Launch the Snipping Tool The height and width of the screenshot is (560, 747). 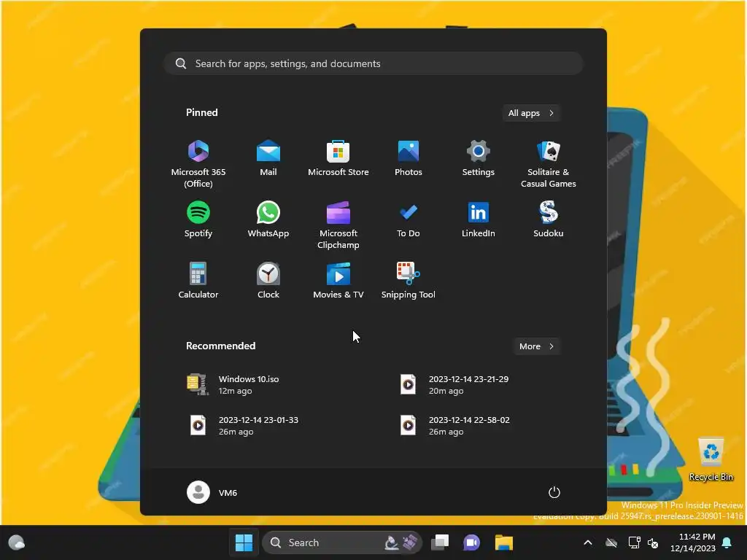409,281
